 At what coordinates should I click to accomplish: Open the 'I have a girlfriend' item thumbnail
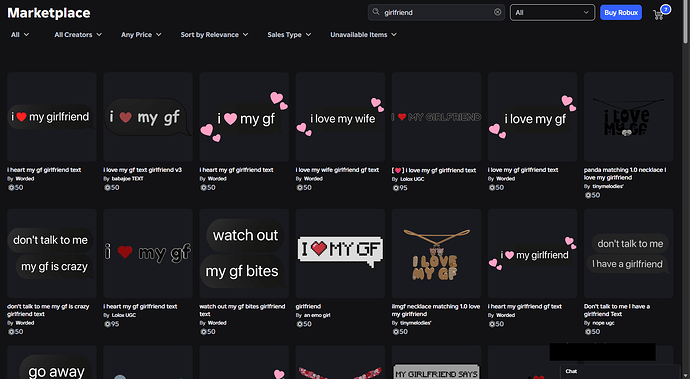pos(628,254)
